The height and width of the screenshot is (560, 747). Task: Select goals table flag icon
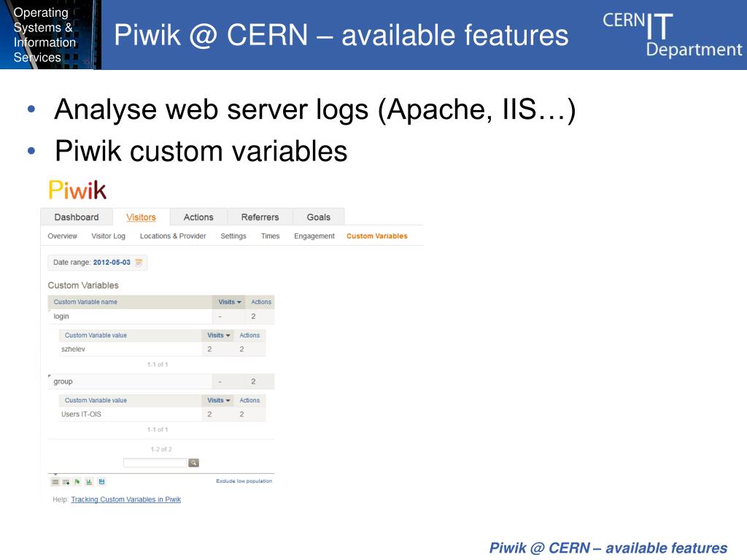click(x=77, y=482)
